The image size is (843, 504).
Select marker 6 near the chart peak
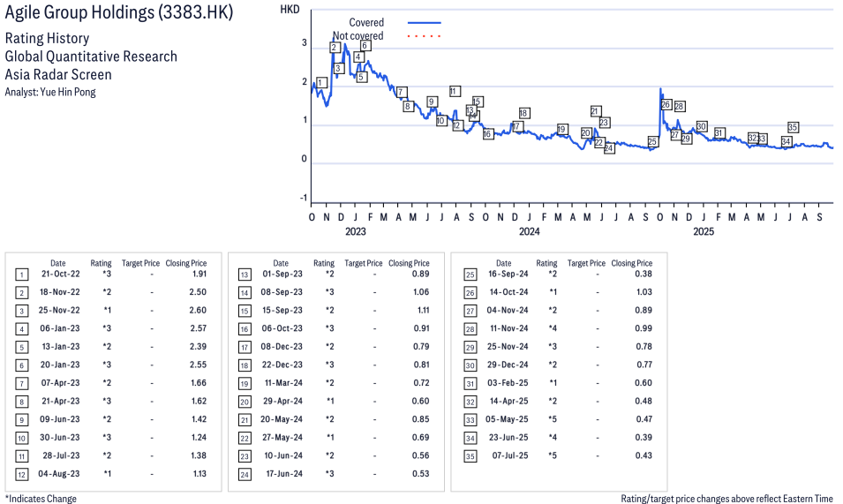click(365, 46)
